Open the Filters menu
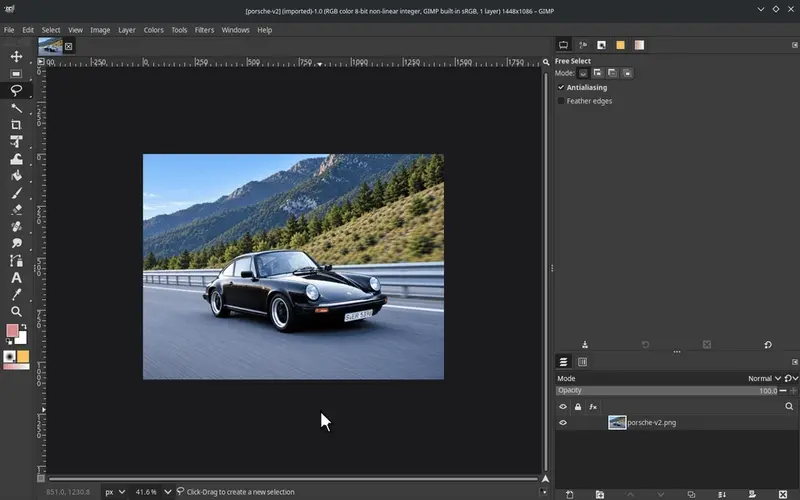This screenshot has height=500, width=800. point(204,30)
